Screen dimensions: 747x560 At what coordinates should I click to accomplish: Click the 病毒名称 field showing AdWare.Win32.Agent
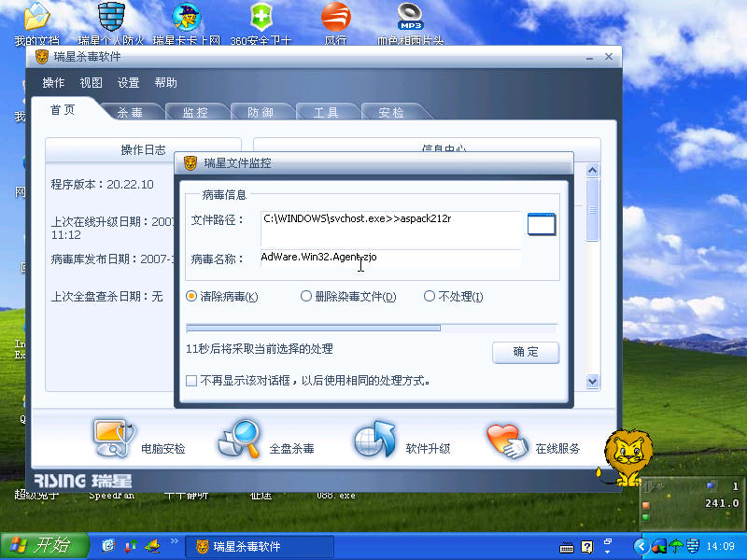point(391,258)
